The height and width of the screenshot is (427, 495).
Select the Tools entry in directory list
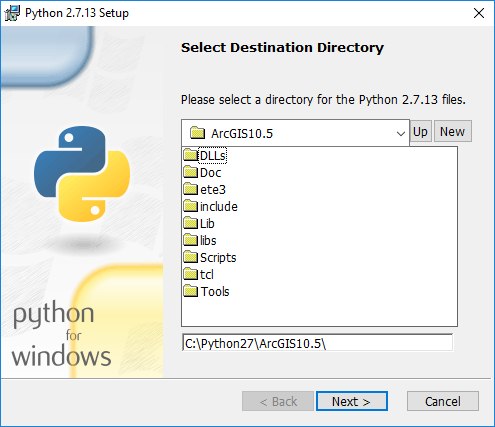[215, 292]
